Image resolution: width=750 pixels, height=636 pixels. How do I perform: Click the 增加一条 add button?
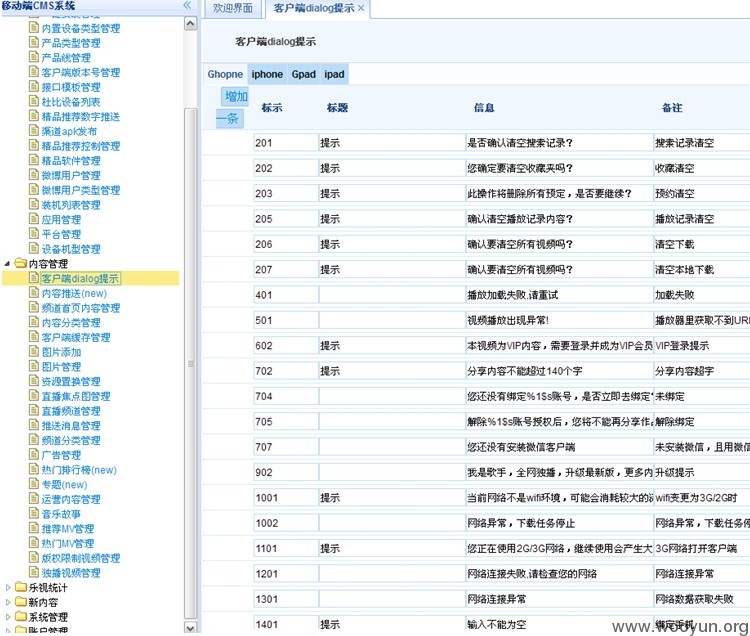232,108
